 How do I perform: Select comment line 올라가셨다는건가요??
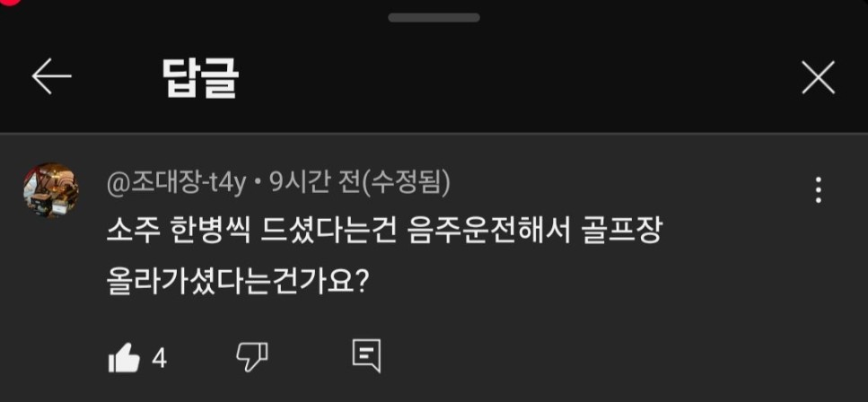[x=238, y=283]
